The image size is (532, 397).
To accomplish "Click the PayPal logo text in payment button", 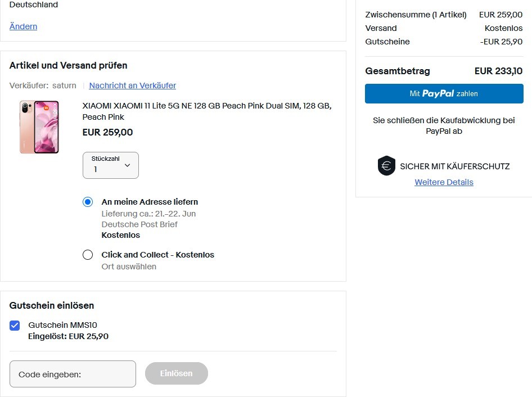I will coord(438,93).
